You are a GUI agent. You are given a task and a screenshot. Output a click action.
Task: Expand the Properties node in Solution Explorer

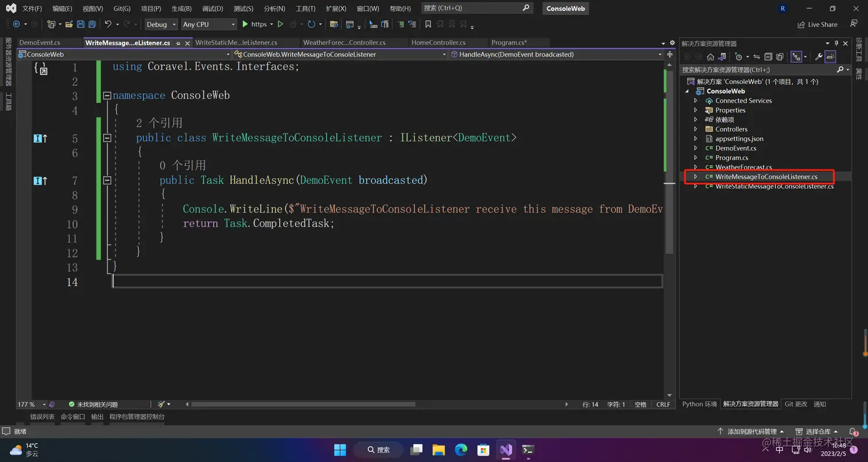[x=696, y=110]
